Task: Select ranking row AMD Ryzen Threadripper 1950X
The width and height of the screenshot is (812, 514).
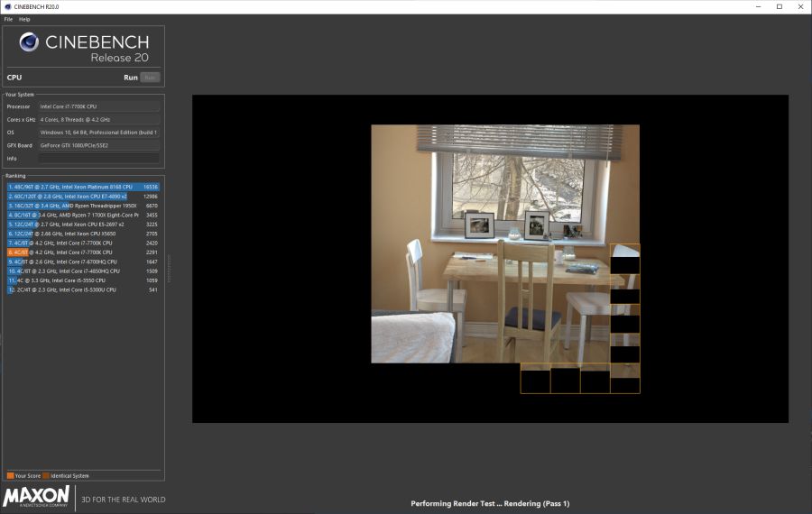Action: click(x=83, y=206)
